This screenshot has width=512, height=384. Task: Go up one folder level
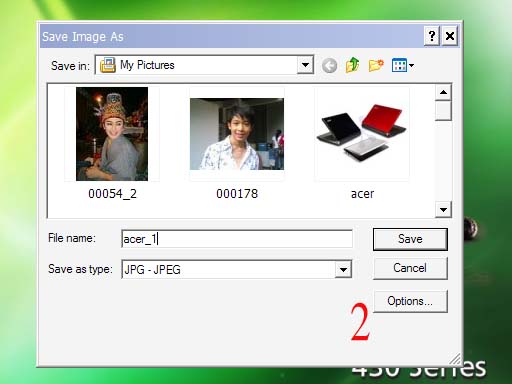coord(352,65)
